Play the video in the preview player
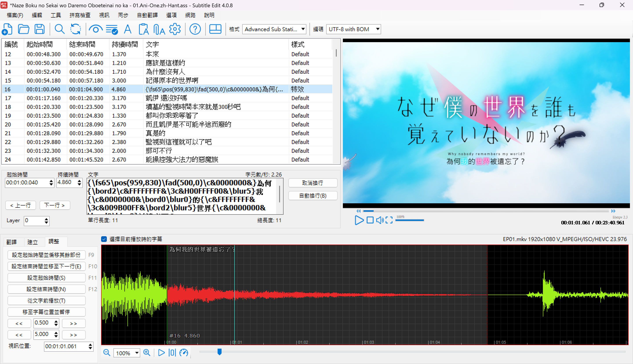The height and width of the screenshot is (364, 633). [359, 220]
